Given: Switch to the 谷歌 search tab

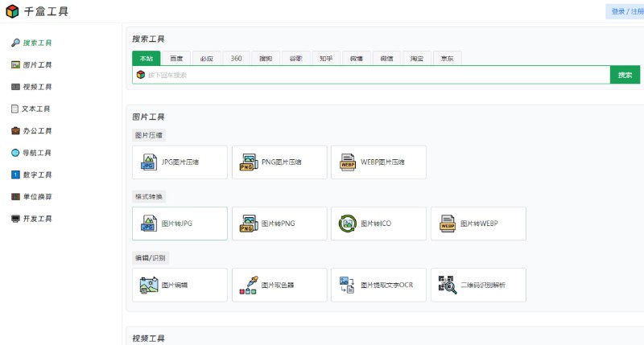Looking at the screenshot, I should (x=296, y=58).
